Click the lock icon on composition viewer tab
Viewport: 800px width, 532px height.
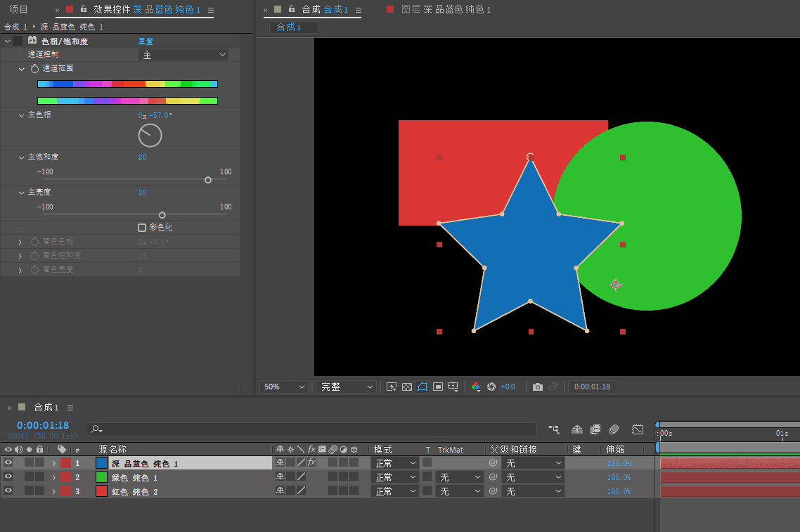coord(292,8)
